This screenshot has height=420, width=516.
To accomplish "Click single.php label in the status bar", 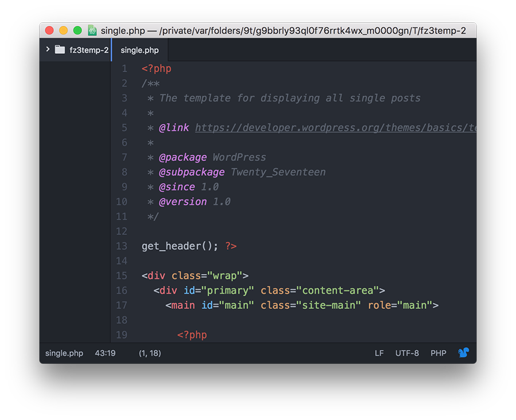I will click(64, 353).
